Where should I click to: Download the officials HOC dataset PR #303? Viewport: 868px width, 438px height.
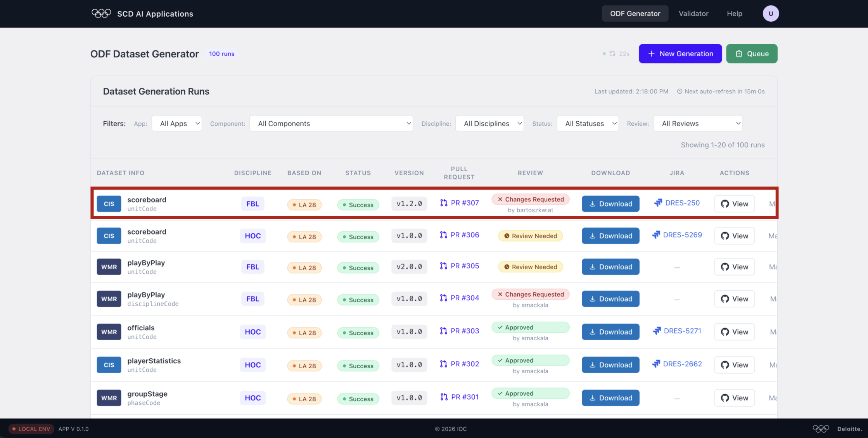tap(610, 332)
